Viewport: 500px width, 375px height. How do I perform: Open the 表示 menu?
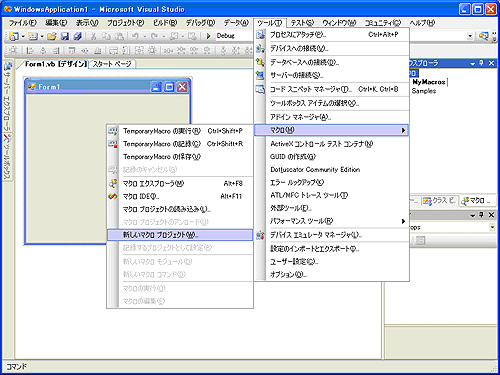(87, 23)
